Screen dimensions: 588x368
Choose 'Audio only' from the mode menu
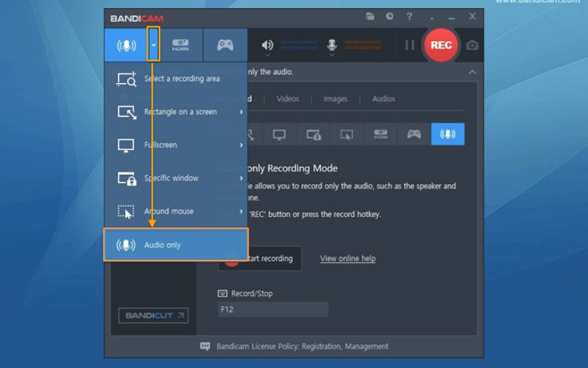(176, 245)
